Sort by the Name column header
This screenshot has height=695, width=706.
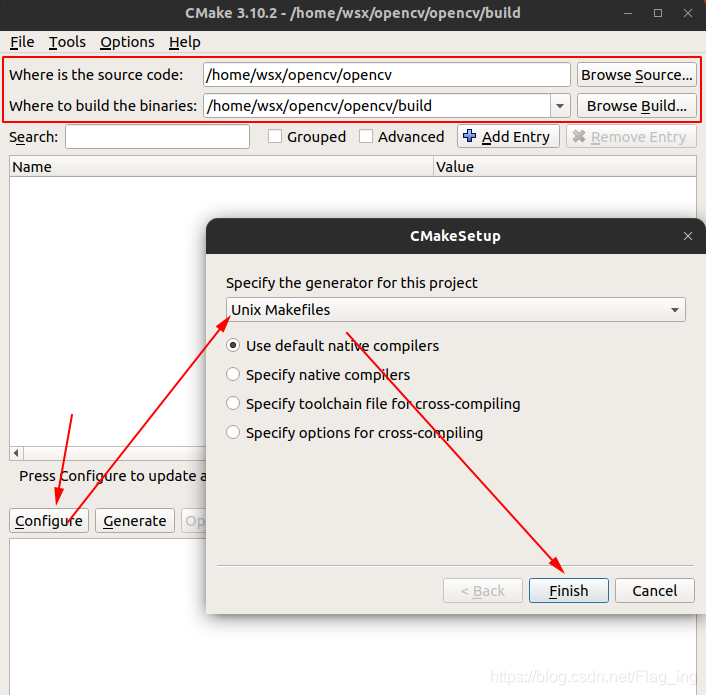(x=221, y=167)
